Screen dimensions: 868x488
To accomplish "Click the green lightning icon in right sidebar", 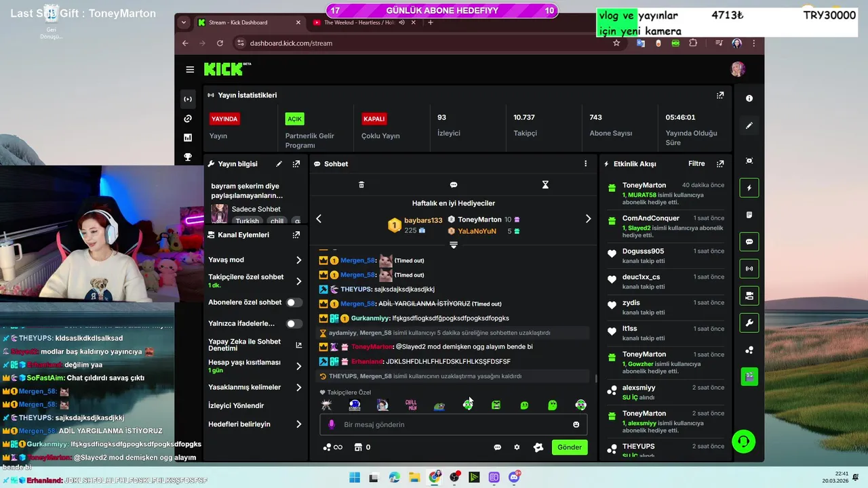I will coord(749,188).
